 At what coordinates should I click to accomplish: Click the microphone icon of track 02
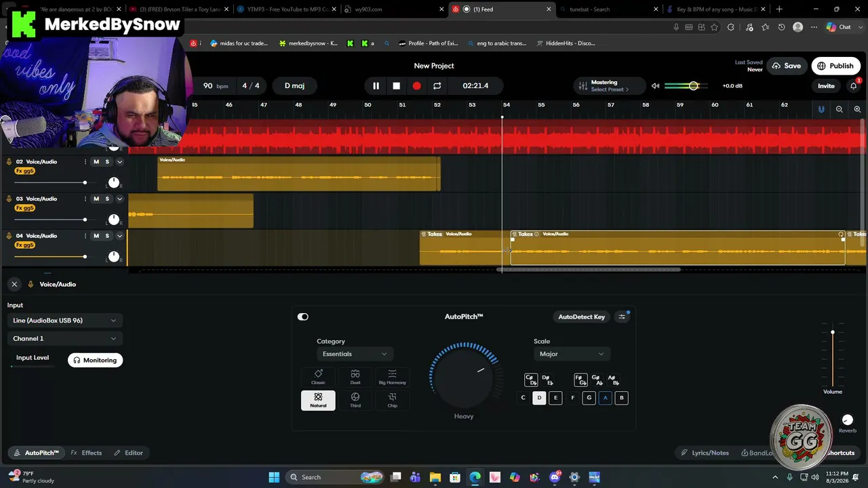pyautogui.click(x=9, y=162)
